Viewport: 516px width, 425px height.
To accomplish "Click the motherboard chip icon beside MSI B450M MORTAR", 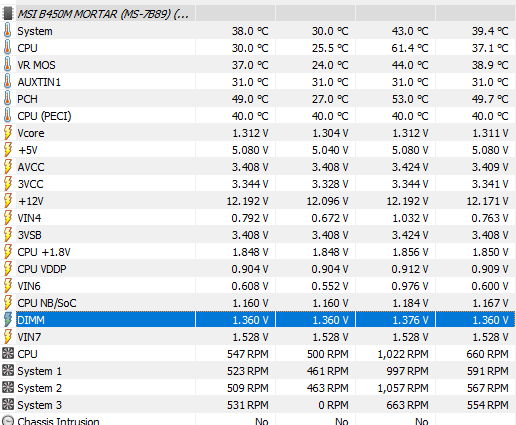I will click(x=8, y=14).
